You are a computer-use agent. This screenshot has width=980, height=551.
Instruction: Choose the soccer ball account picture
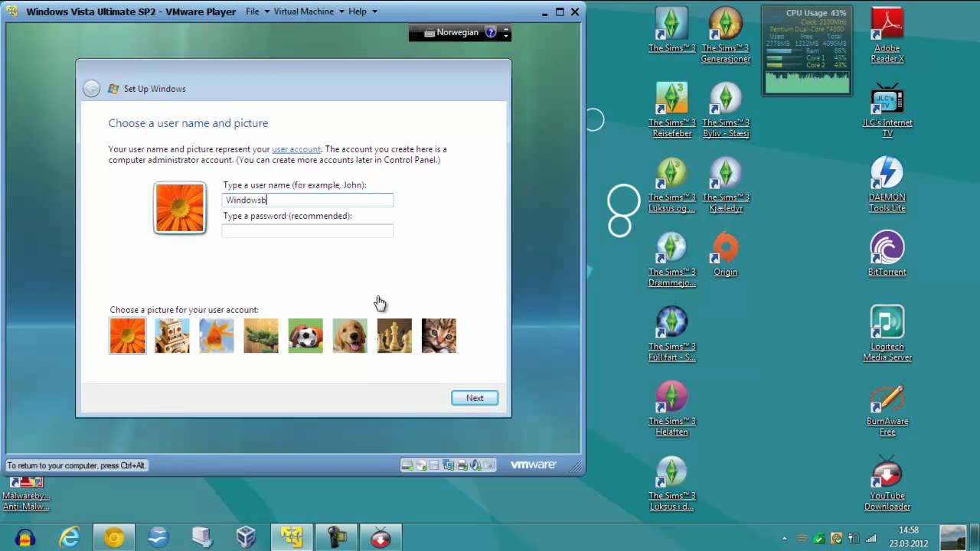coord(305,336)
